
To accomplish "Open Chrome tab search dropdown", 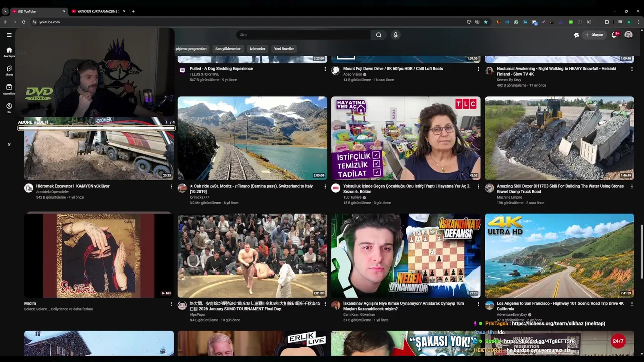I will (5, 11).
